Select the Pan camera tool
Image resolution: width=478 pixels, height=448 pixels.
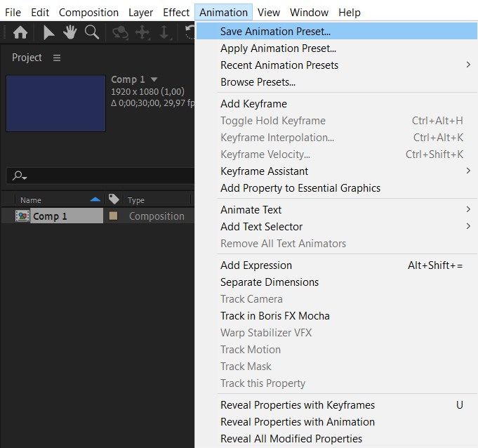[x=142, y=32]
